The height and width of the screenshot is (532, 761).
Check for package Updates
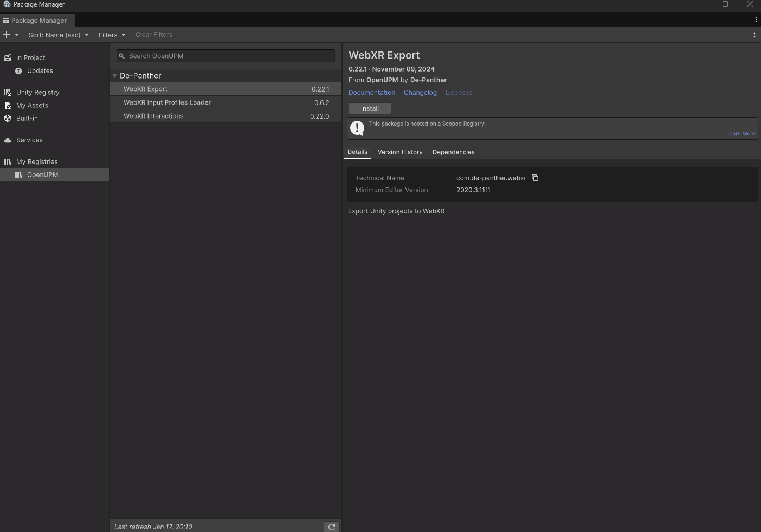(x=39, y=70)
